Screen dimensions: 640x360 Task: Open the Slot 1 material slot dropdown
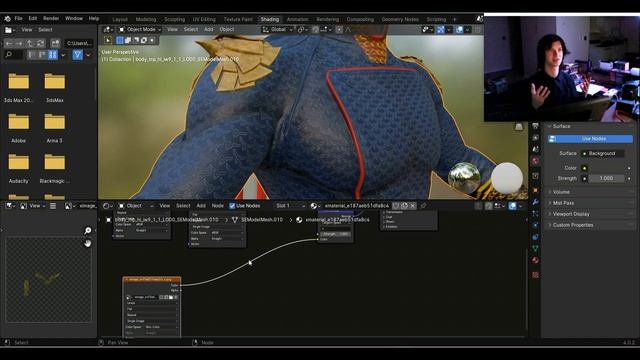tap(290, 206)
